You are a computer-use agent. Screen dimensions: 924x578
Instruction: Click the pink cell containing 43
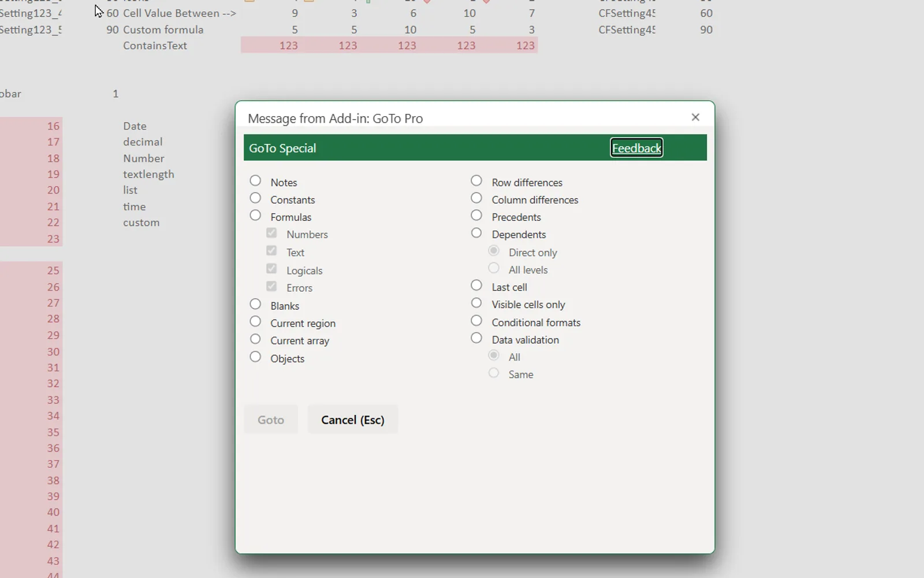pyautogui.click(x=31, y=561)
